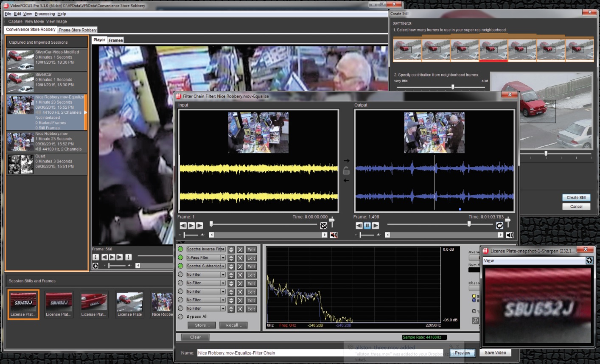Click the Capture toolbar item
The image size is (600, 364).
(x=15, y=21)
